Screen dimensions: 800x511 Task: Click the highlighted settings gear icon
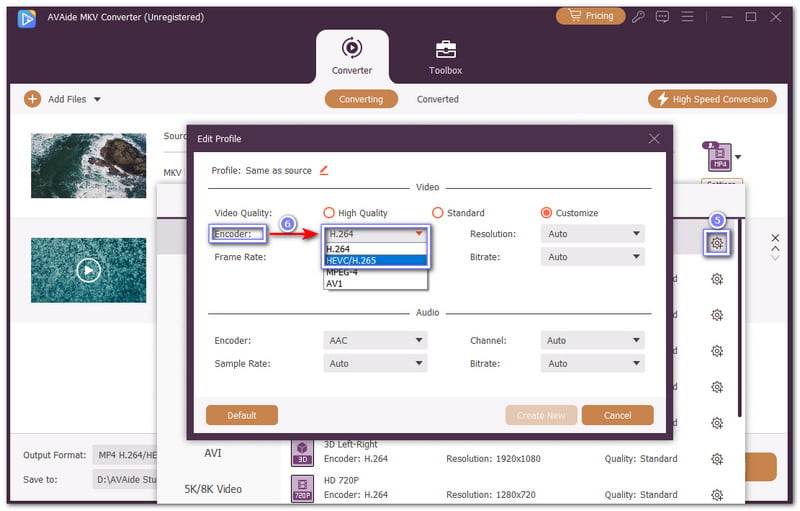[x=717, y=243]
